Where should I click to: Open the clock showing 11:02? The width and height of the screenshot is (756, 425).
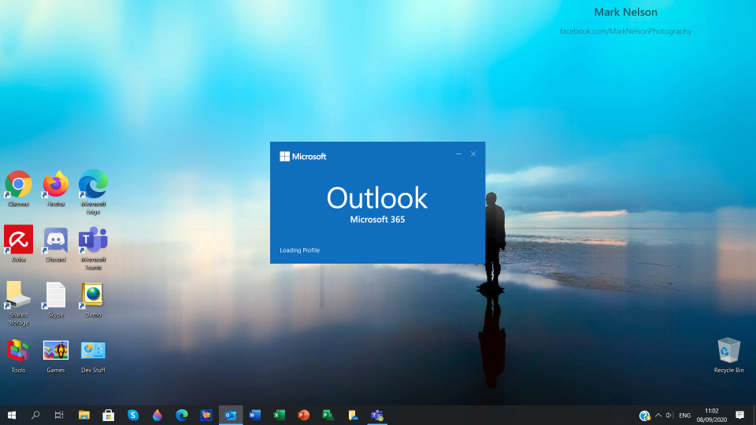click(x=712, y=415)
